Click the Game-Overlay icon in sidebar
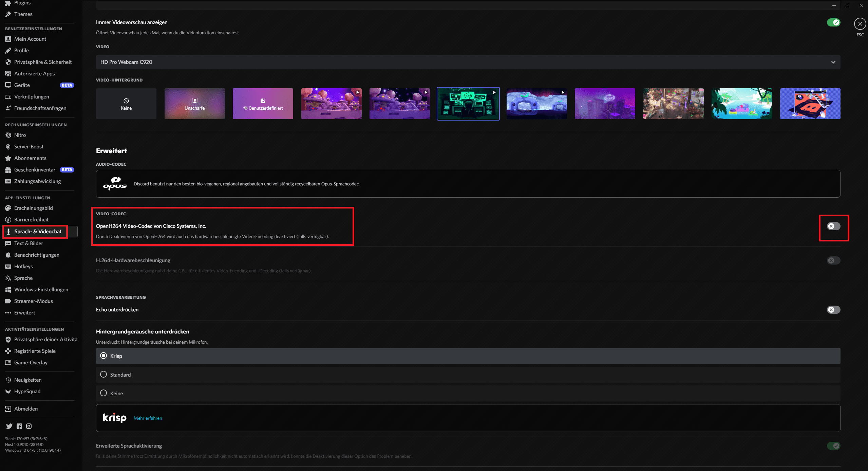This screenshot has width=868, height=471. 8,363
